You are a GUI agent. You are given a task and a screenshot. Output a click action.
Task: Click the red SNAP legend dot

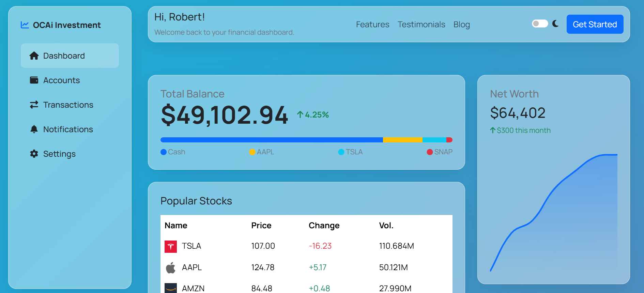[x=430, y=152]
